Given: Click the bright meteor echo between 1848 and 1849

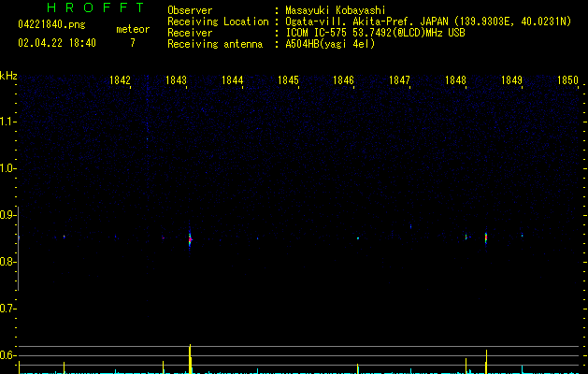Looking at the screenshot, I should 486,237.
